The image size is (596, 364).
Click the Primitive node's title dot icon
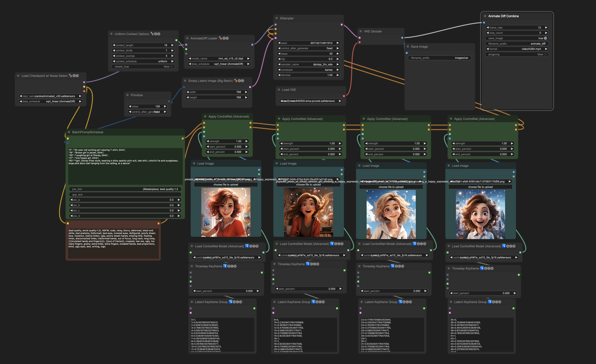[128, 95]
